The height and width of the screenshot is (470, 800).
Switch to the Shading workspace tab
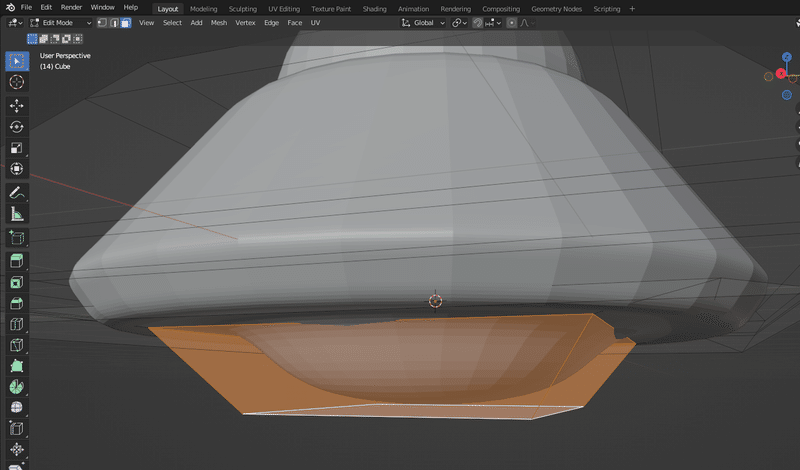[x=374, y=9]
